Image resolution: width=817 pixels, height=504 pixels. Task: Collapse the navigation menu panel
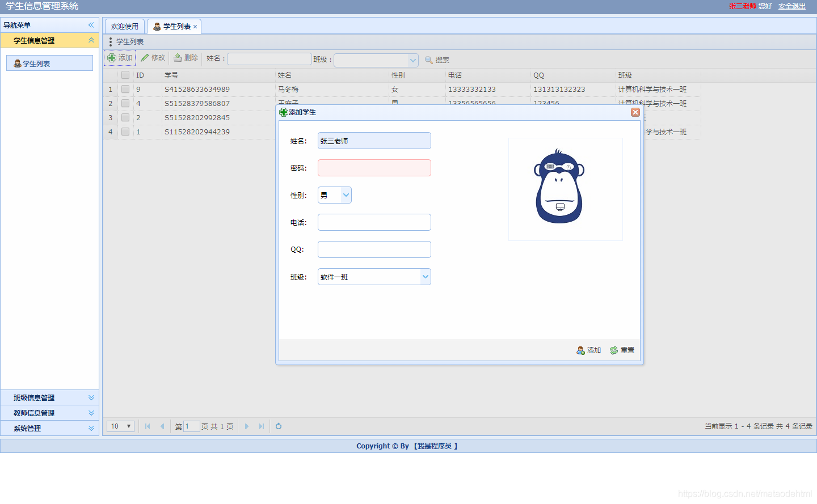pyautogui.click(x=91, y=25)
